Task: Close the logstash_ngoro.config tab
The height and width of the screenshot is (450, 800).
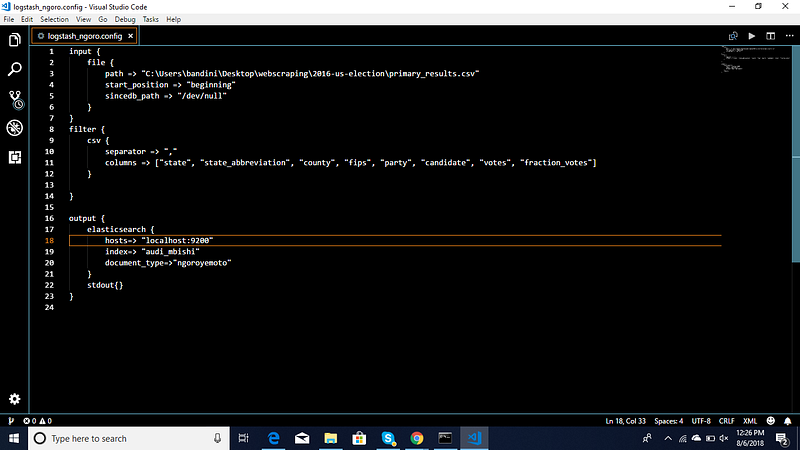Action: [x=131, y=36]
